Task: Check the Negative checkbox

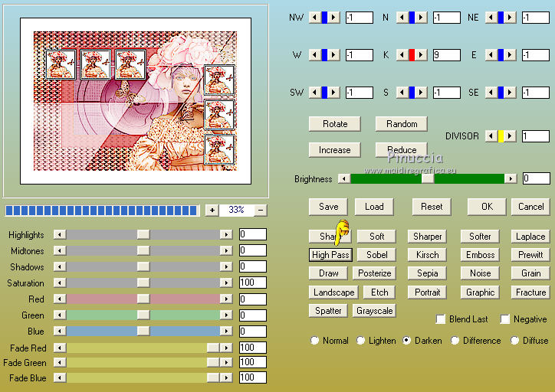Action: click(505, 319)
